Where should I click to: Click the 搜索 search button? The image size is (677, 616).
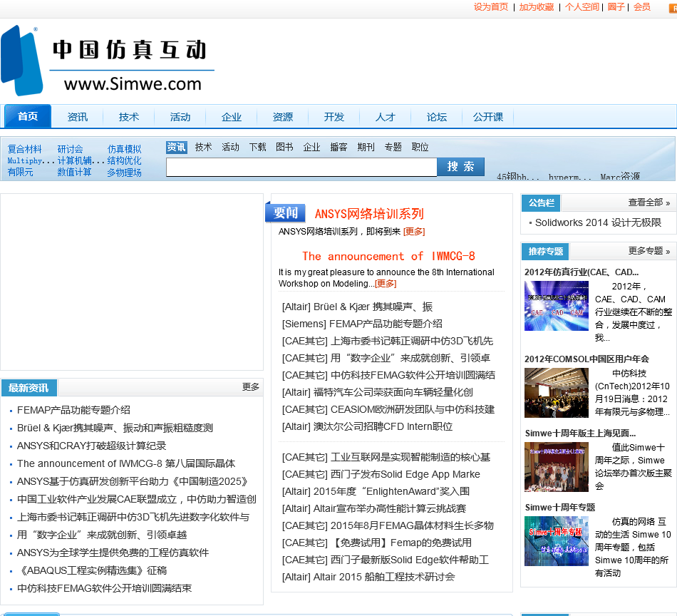point(460,167)
